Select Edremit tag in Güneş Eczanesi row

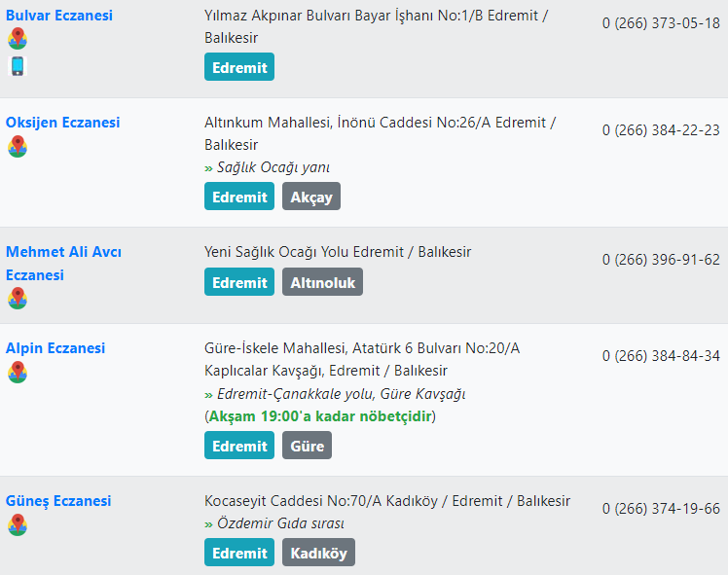click(239, 553)
